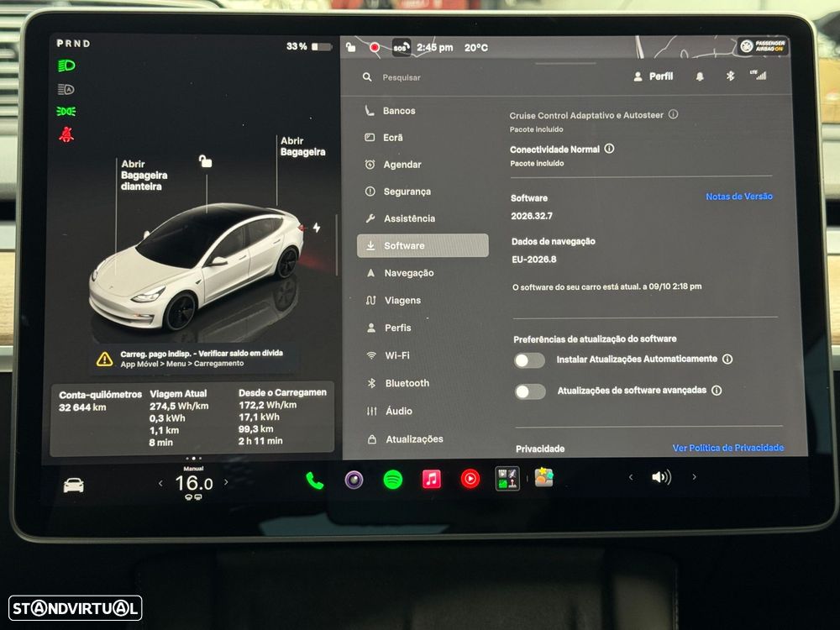This screenshot has height=630, width=840.
Task: Open the Arcade games app icon
Action: click(x=507, y=479)
